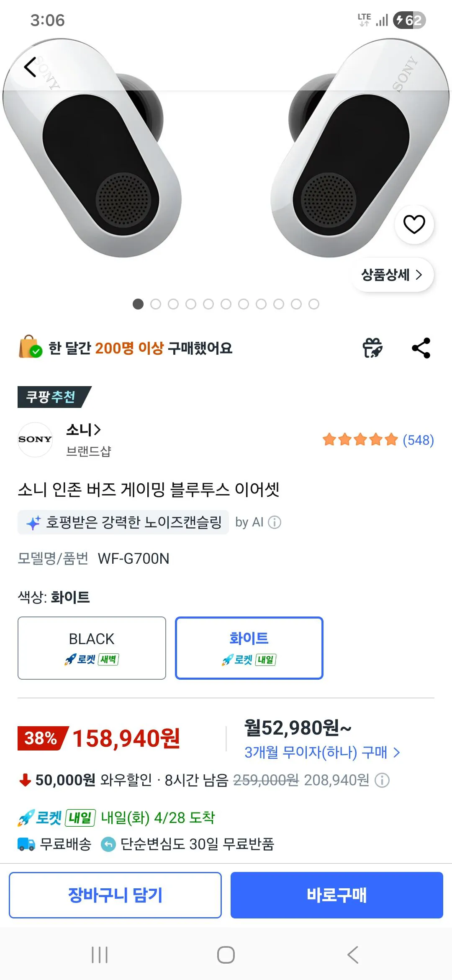Tap the heart icon to wishlist the product
452x980 pixels.
pyautogui.click(x=414, y=224)
